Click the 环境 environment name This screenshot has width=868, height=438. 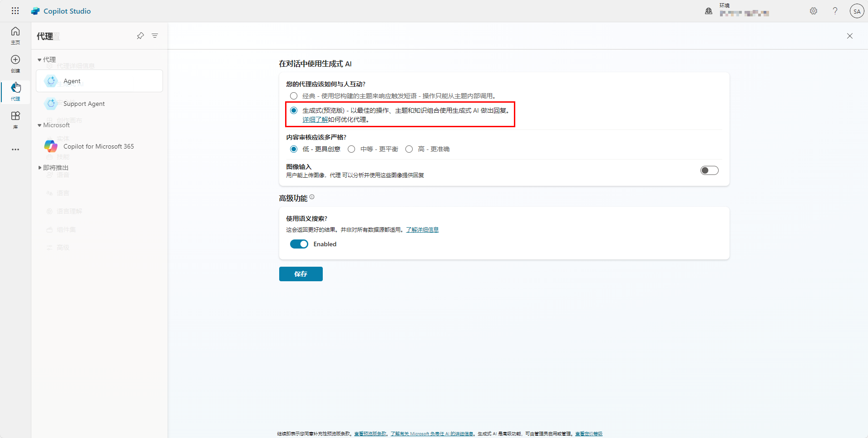tap(745, 13)
